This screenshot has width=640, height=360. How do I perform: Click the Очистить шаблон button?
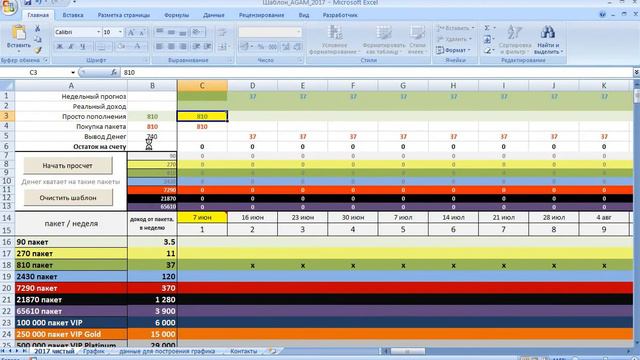[68, 198]
